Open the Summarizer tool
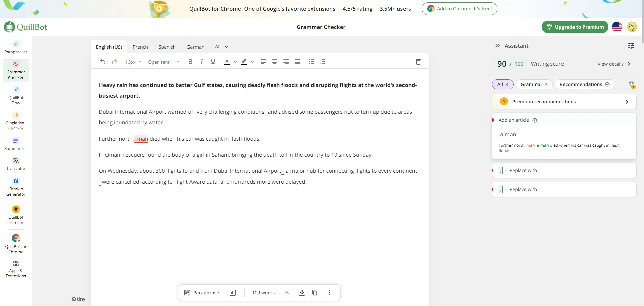 coord(16,144)
